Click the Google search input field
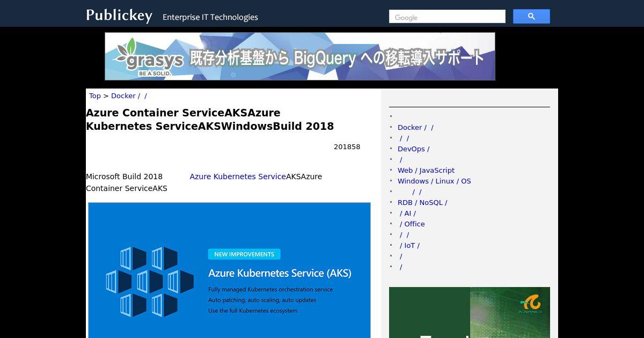The image size is (644, 338). 447,17
